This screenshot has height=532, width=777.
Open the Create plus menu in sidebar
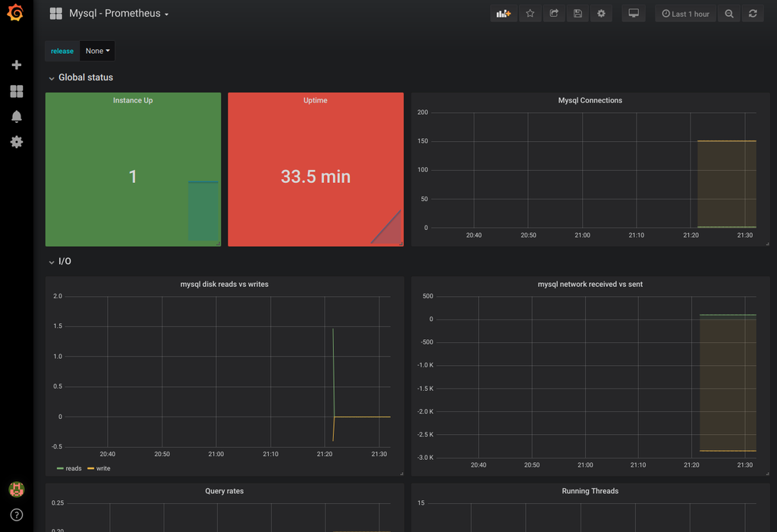click(17, 65)
